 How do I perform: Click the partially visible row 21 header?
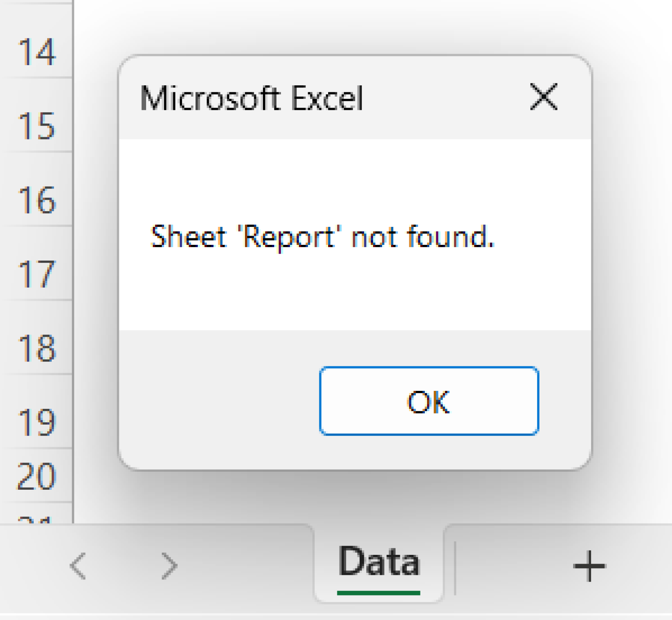tap(37, 518)
